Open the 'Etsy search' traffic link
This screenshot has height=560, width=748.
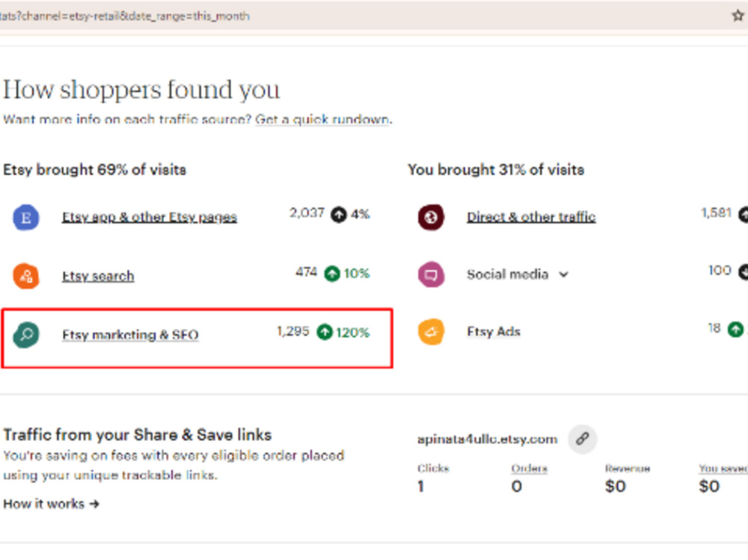pos(98,276)
